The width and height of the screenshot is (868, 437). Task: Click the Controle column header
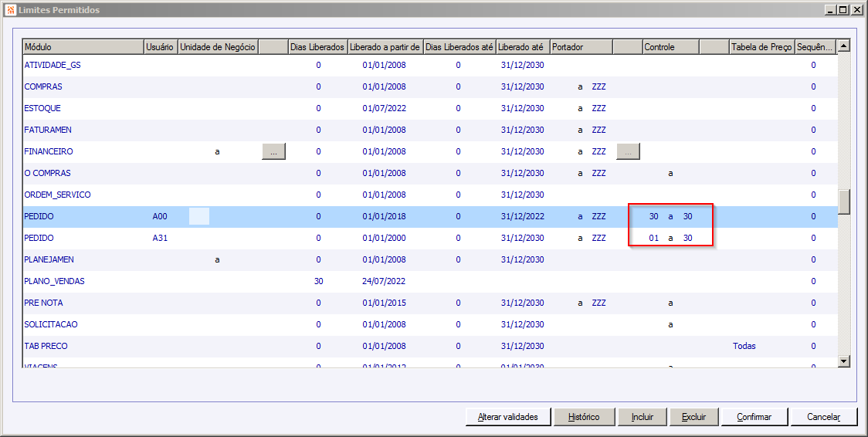[x=670, y=47]
